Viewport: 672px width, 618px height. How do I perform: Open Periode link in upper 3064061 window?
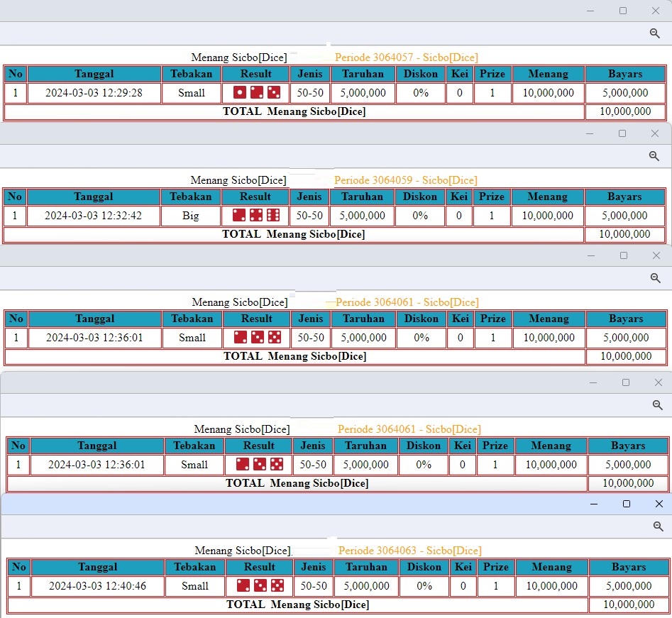tap(407, 302)
